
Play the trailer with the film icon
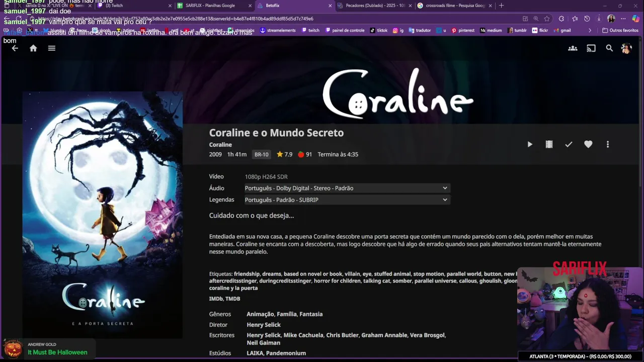click(x=549, y=144)
